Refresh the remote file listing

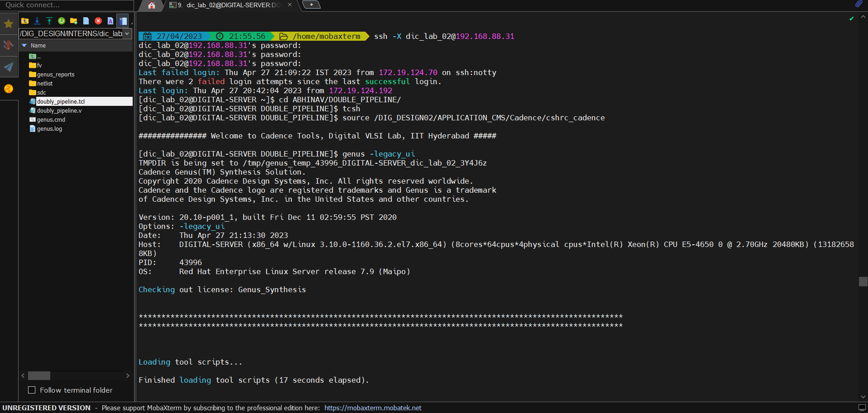(x=62, y=21)
